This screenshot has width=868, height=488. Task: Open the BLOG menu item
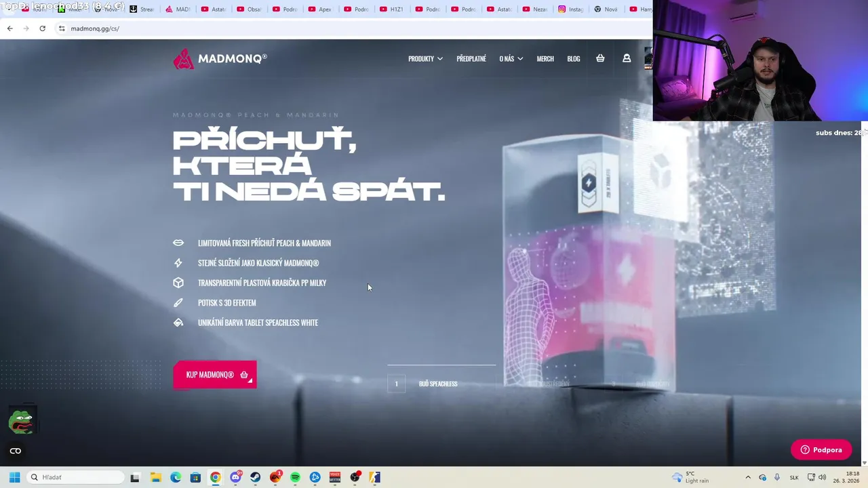[574, 59]
